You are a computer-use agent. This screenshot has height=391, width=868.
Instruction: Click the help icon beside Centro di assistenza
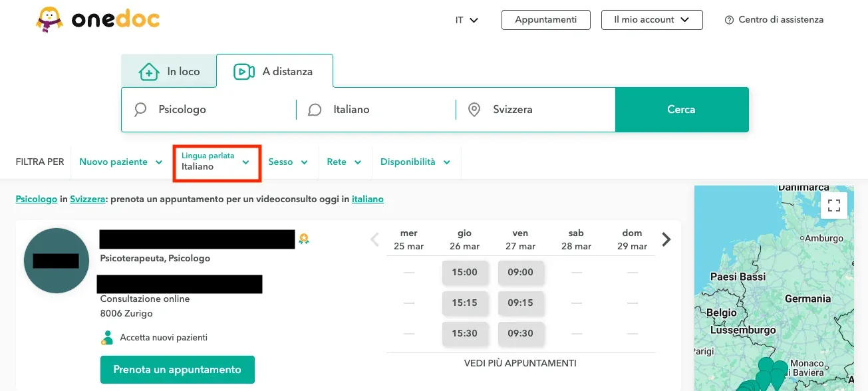tap(729, 20)
